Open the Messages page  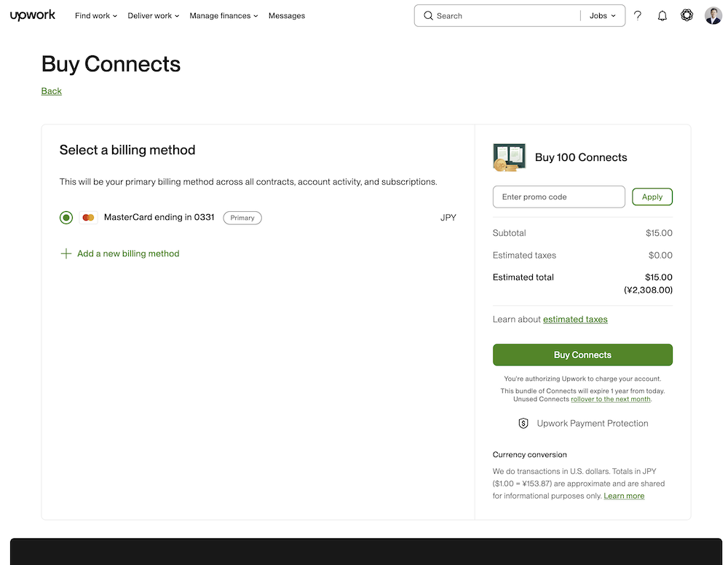coord(286,16)
